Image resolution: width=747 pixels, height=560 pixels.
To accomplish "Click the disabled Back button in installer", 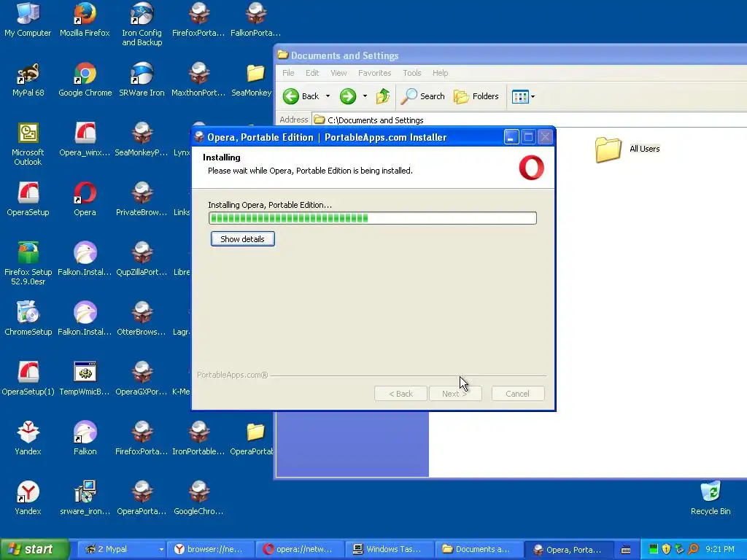I will coord(400,394).
